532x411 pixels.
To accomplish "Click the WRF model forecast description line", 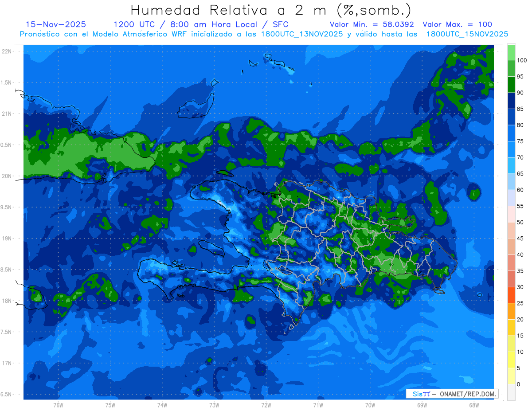I will (264, 34).
